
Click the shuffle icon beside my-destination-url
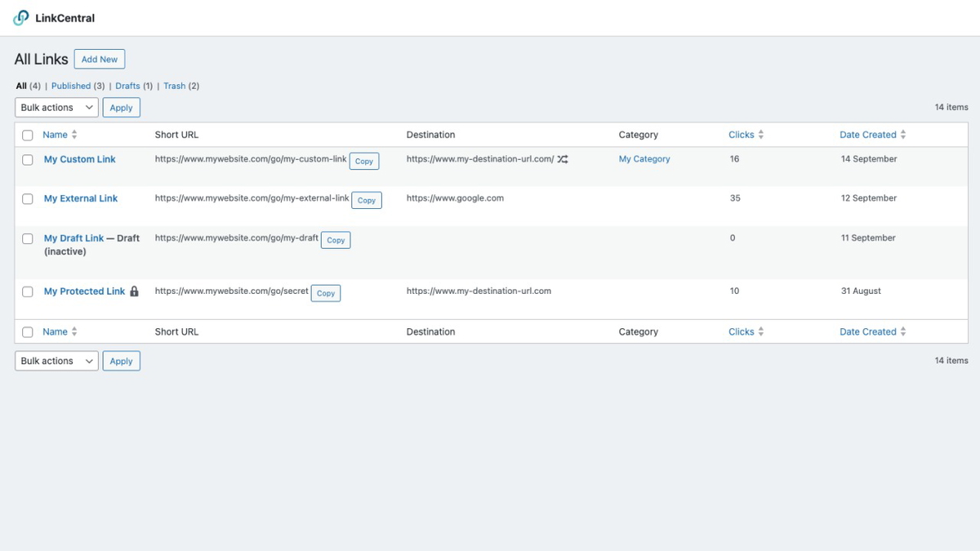[x=562, y=159]
